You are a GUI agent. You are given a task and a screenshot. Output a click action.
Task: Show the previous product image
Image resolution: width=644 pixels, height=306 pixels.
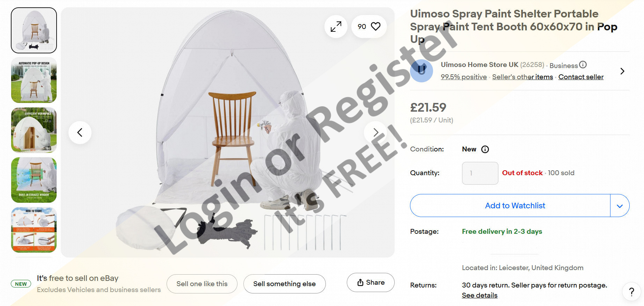pos(80,133)
